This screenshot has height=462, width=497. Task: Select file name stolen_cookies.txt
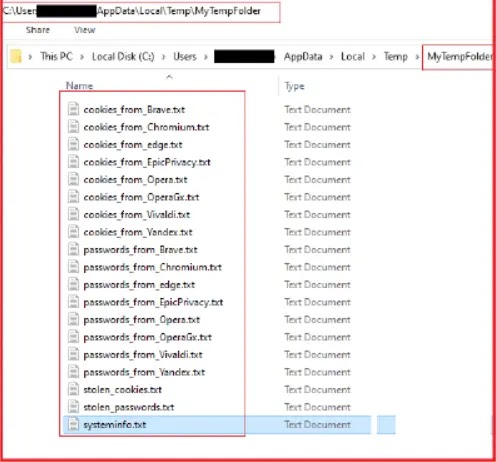coord(123,390)
